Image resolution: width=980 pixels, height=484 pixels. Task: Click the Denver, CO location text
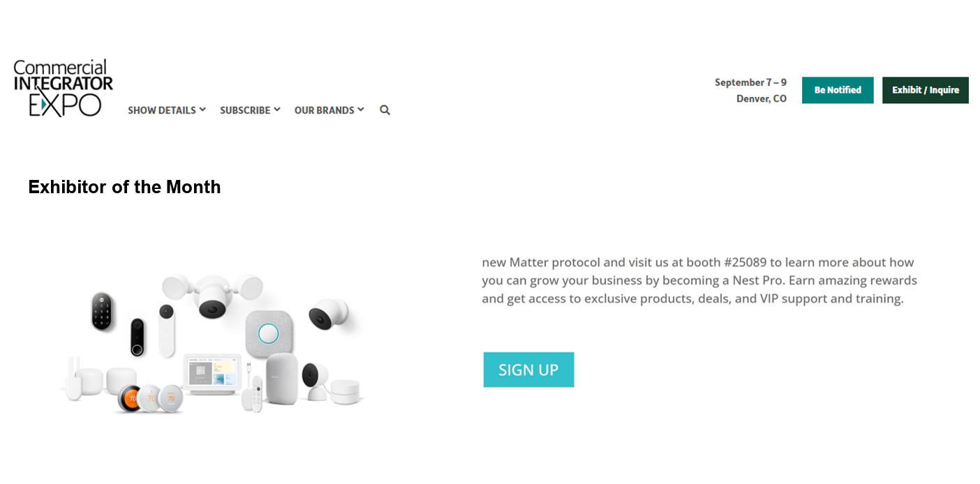point(762,99)
